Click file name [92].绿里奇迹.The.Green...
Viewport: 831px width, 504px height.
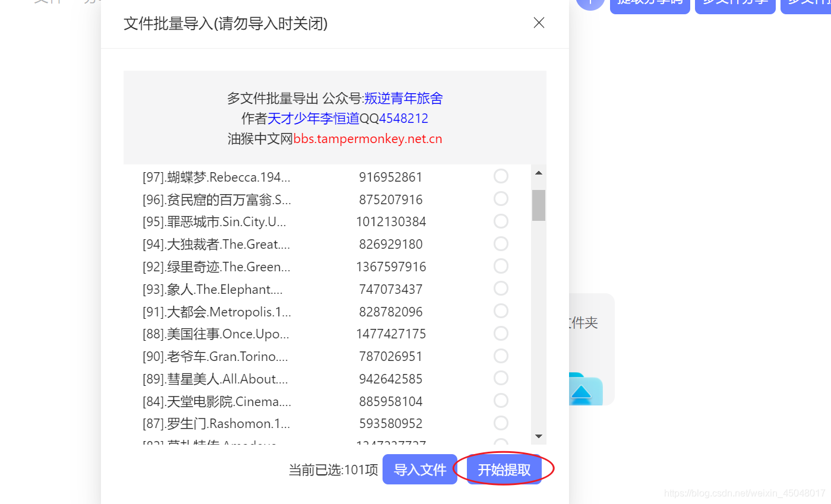(216, 267)
